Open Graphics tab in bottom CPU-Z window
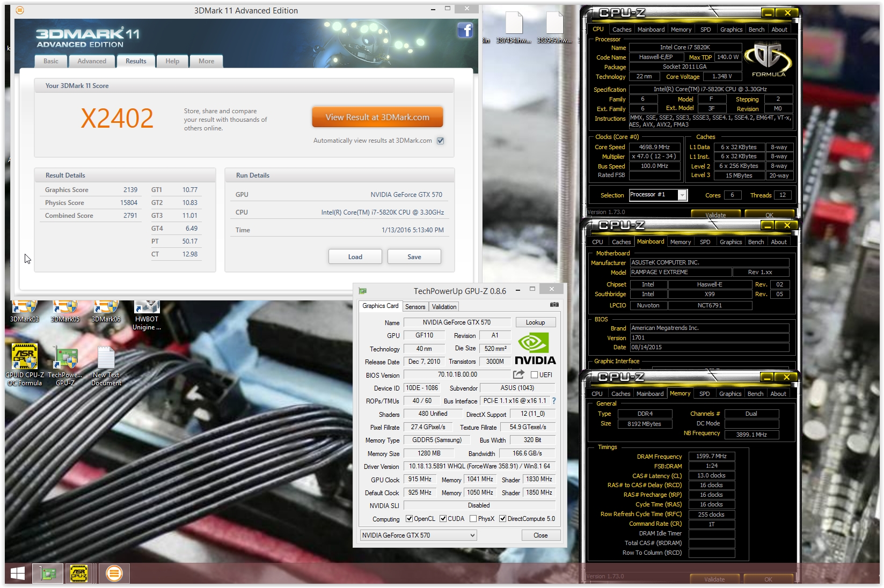The image size is (884, 588). (730, 394)
